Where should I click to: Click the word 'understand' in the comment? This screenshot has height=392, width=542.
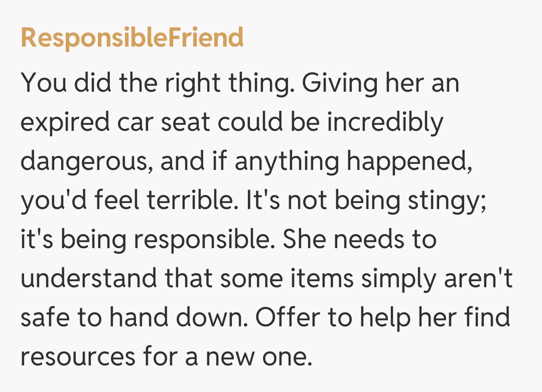(x=88, y=279)
